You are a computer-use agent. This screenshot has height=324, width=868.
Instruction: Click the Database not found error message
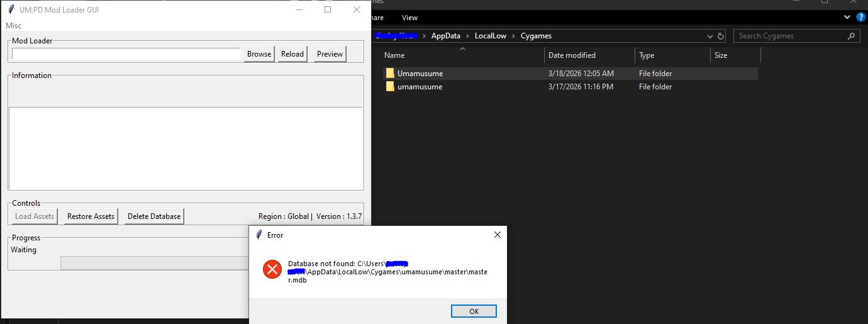(387, 271)
